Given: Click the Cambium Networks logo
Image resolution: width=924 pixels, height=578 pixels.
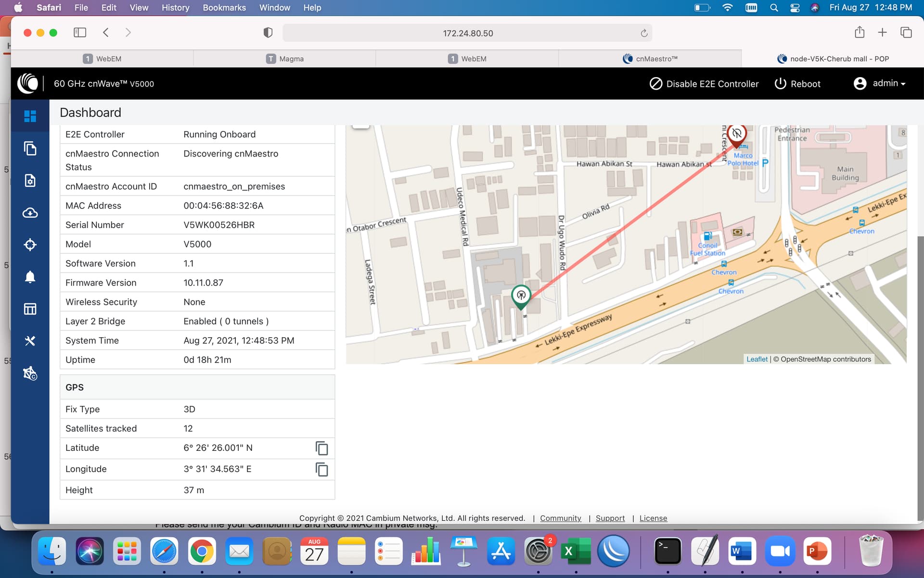Looking at the screenshot, I should click(x=28, y=83).
